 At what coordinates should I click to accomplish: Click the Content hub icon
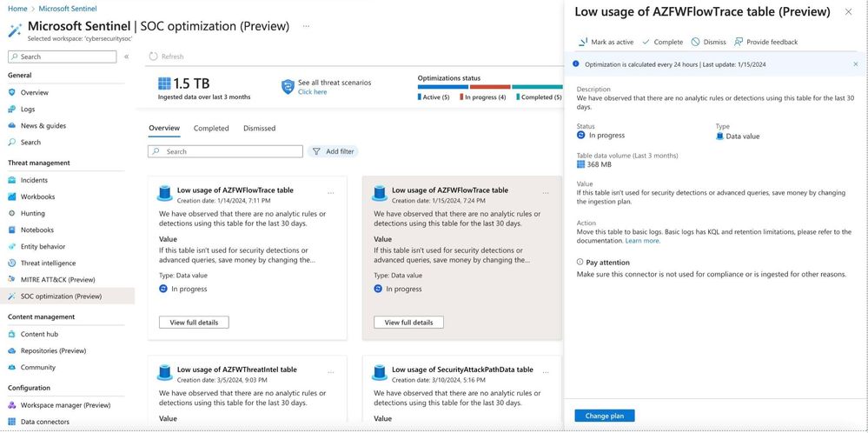11,334
